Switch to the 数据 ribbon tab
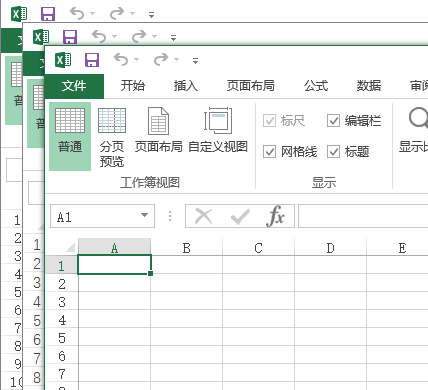Image resolution: width=428 pixels, height=390 pixels. tap(369, 86)
